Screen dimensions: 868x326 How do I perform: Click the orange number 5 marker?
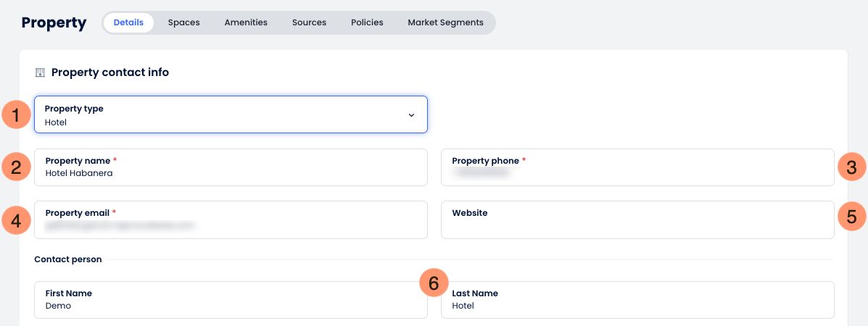coord(852,217)
